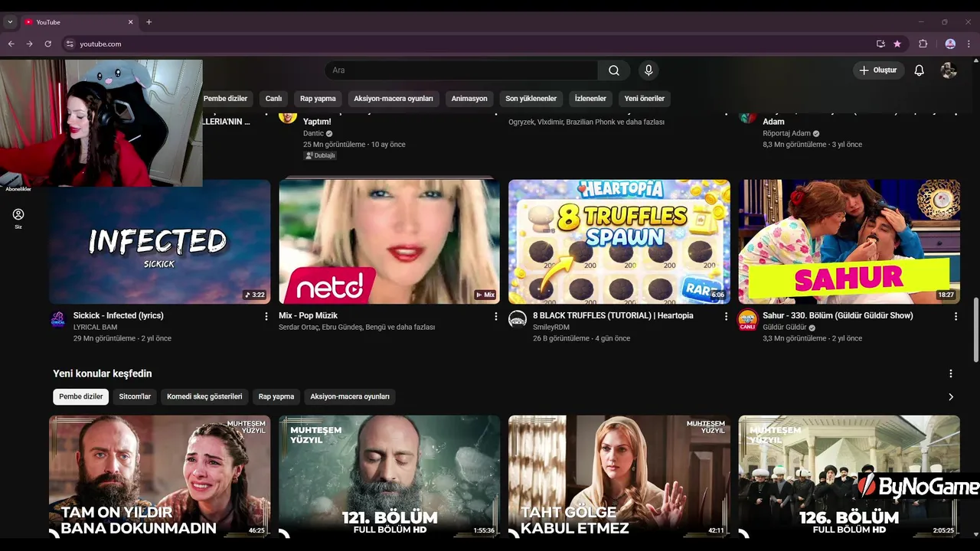Expand the tab search dropdown arrow
Viewport: 980px width, 551px height.
pos(10,22)
